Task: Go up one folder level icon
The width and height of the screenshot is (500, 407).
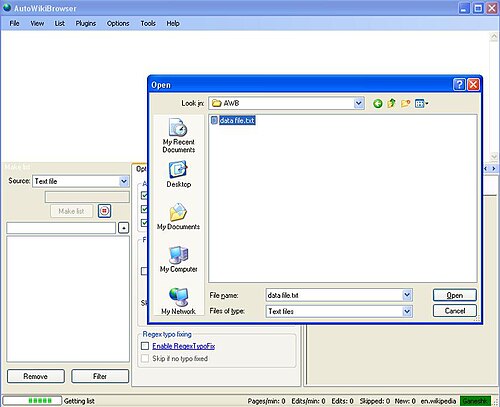Action: point(391,103)
